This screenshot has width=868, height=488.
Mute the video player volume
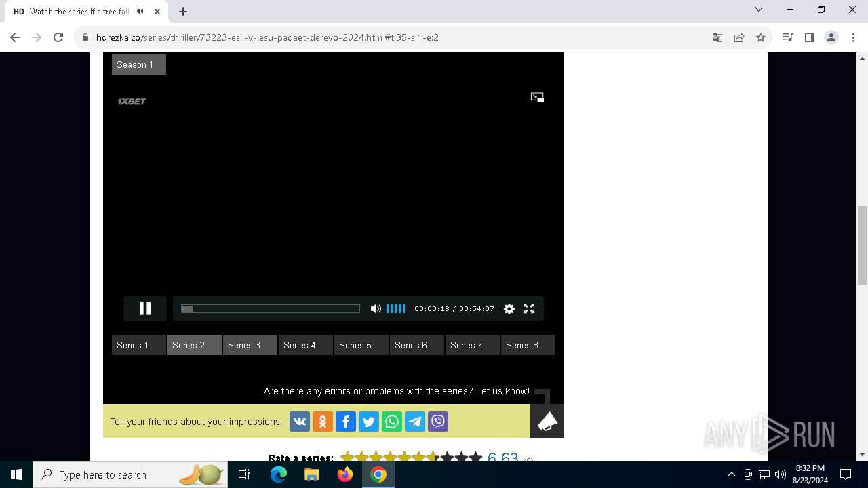(376, 308)
